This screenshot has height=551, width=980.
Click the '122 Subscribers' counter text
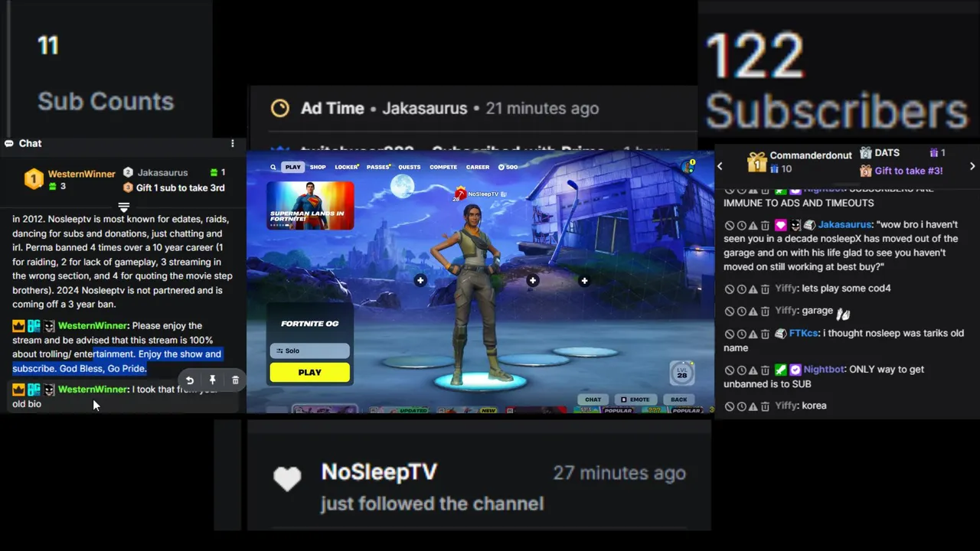[x=836, y=83]
